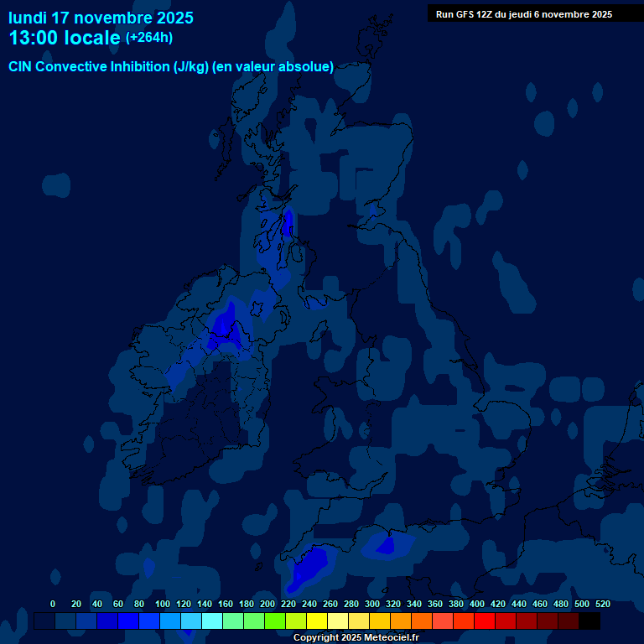Image resolution: width=644 pixels, height=644 pixels.
Task: Click the black swatch at the scale's end
Action: [589, 621]
